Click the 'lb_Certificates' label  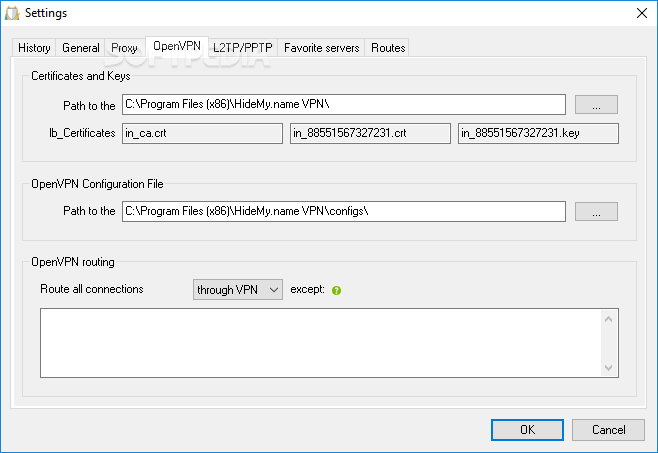[x=82, y=133]
